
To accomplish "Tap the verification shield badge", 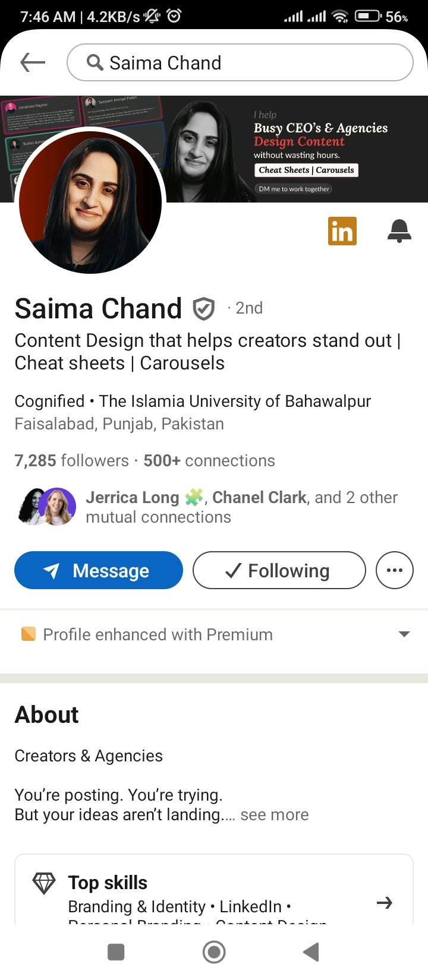I will coord(203,309).
